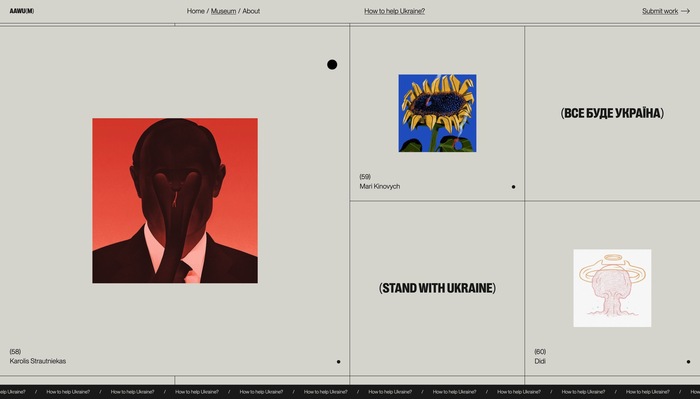Image resolution: width=700 pixels, height=399 pixels.
Task: Click the (60) artwork number
Action: 540,351
